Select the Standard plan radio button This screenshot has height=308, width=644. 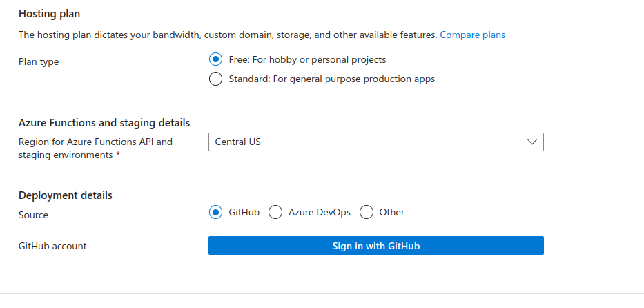(x=215, y=79)
